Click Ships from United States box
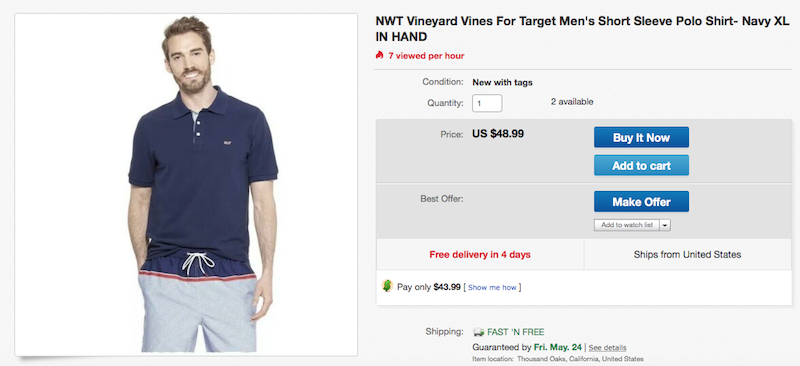The height and width of the screenshot is (366, 800). click(x=687, y=254)
